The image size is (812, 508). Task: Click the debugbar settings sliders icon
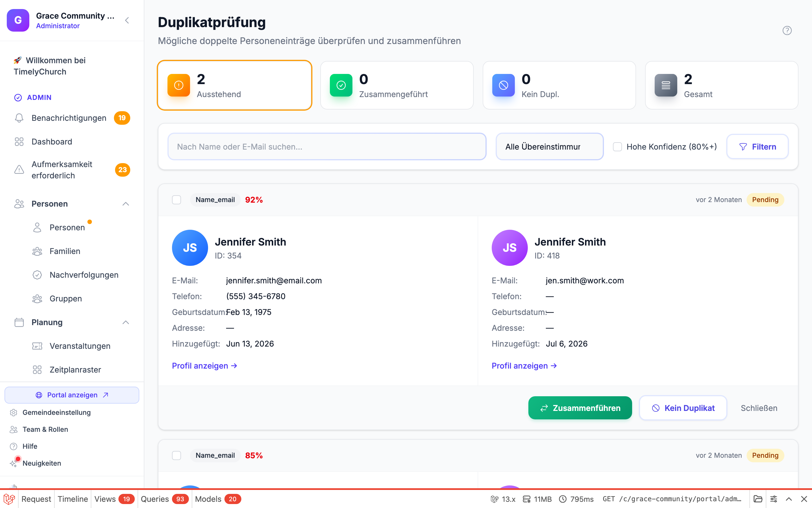pyautogui.click(x=773, y=499)
